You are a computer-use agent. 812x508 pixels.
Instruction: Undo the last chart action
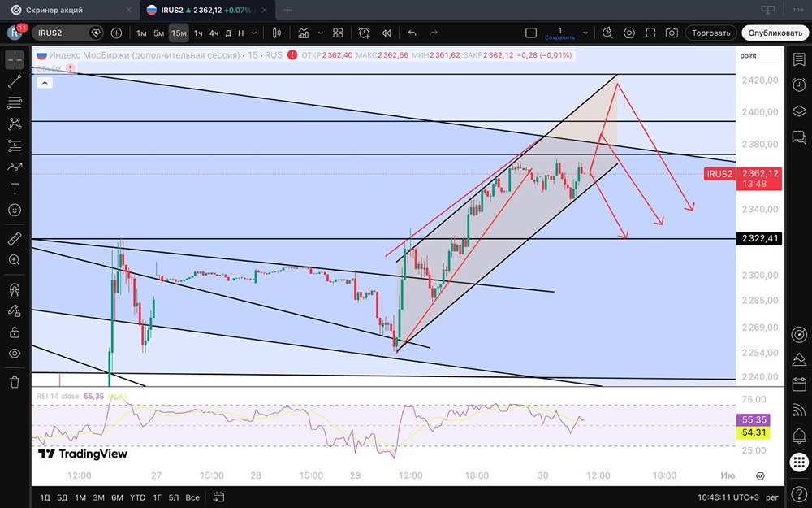click(412, 33)
